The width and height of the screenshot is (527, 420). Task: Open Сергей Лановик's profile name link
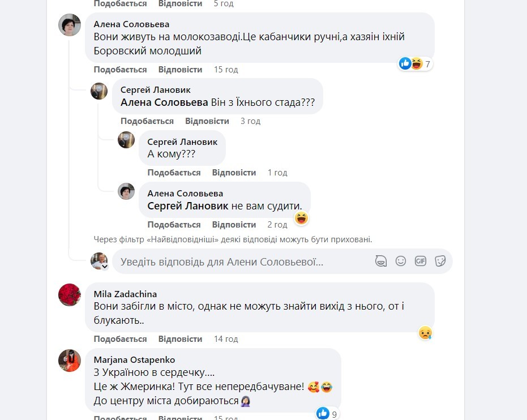coord(156,90)
